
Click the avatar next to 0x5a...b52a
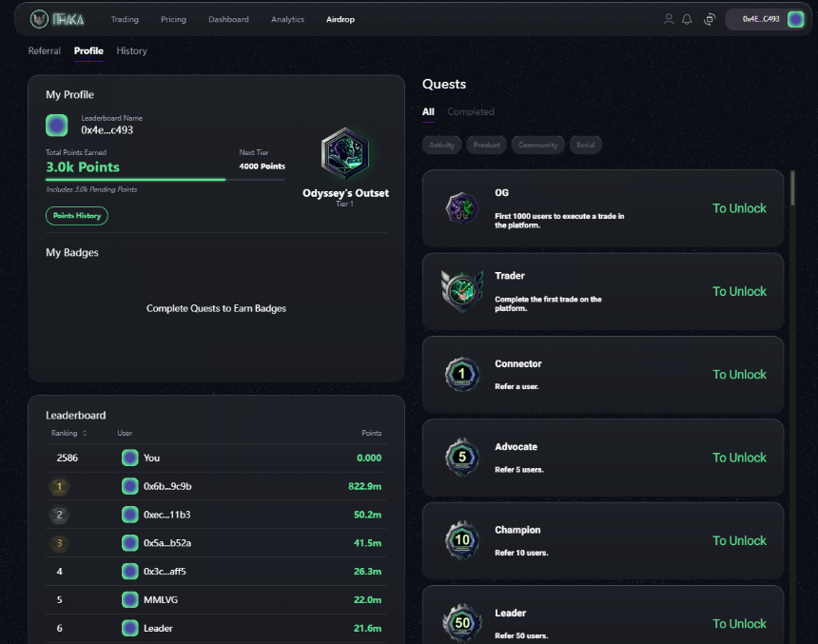pyautogui.click(x=130, y=543)
